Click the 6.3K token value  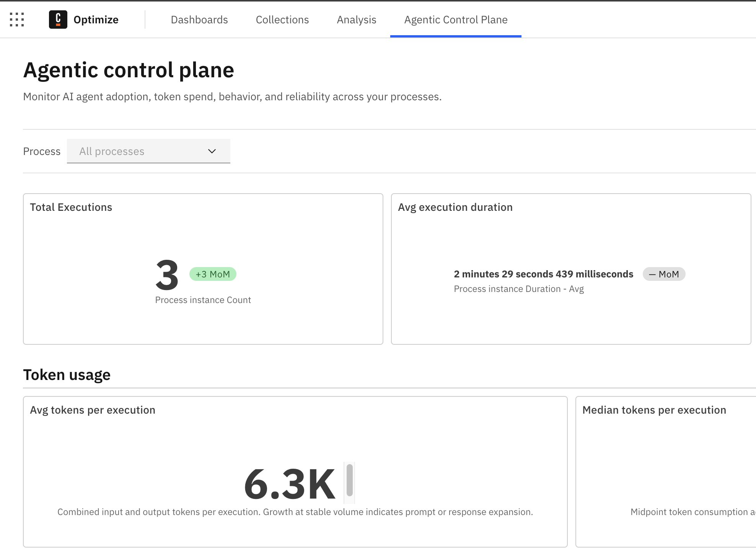pos(290,484)
